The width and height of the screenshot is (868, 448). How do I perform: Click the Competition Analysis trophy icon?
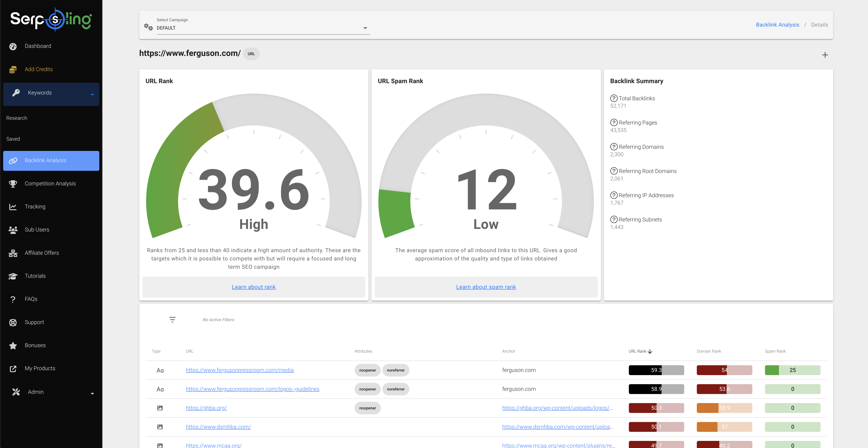[13, 184]
